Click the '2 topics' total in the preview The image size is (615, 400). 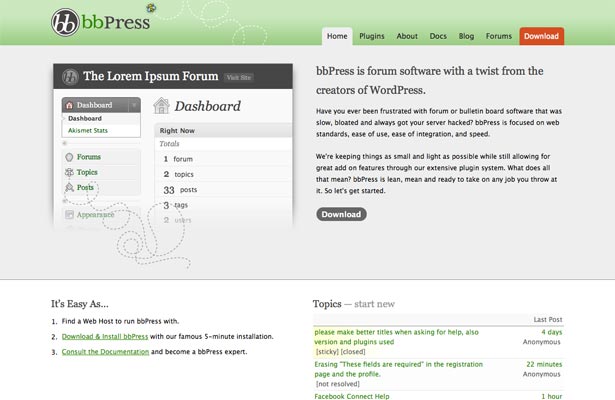coord(178,174)
